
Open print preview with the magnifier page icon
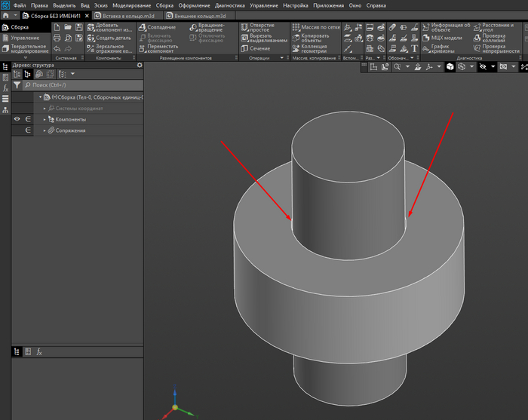click(68, 38)
